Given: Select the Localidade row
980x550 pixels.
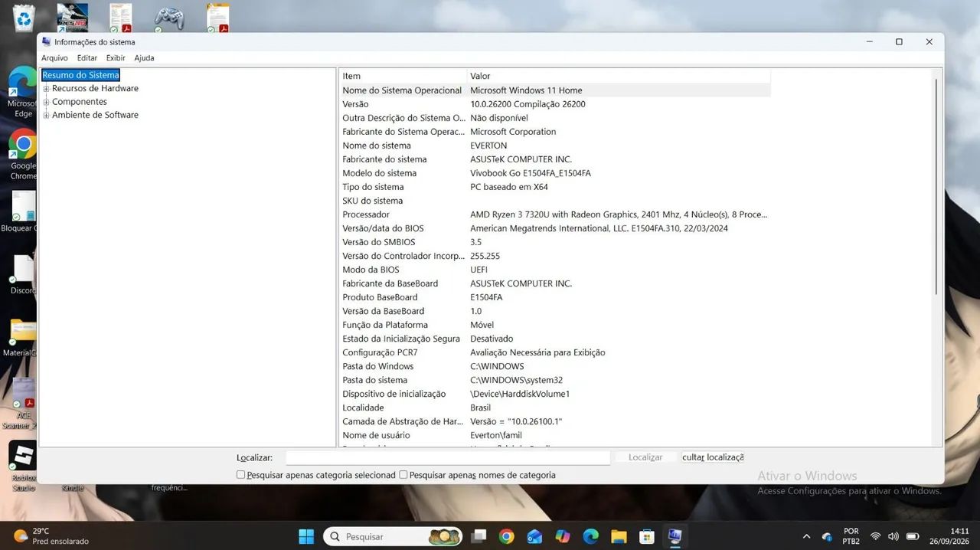Looking at the screenshot, I should click(555, 408).
